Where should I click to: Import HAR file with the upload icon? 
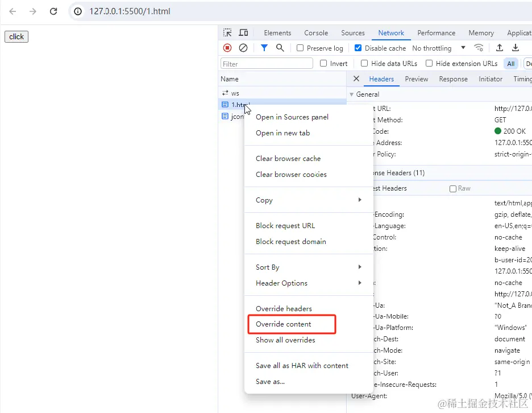(500, 48)
